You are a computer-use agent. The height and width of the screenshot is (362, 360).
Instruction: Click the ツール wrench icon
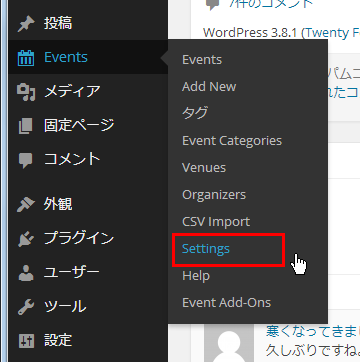tap(26, 307)
